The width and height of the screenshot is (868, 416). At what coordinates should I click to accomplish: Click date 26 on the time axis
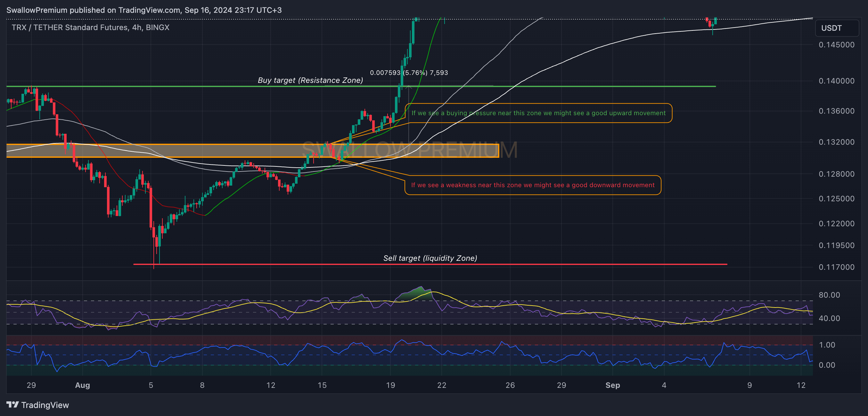click(510, 385)
